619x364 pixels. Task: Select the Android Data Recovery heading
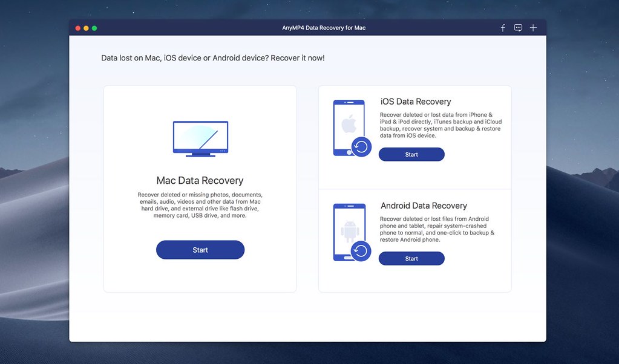pyautogui.click(x=424, y=206)
